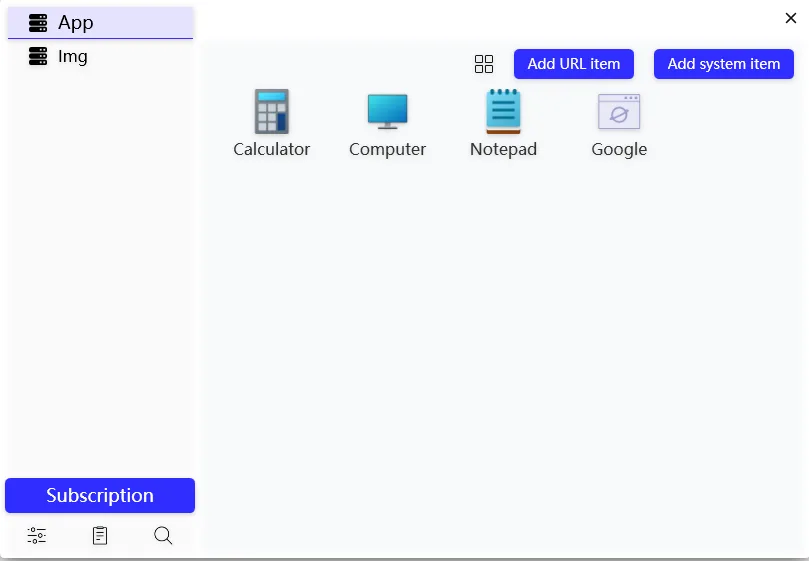The image size is (809, 561).
Task: Click the Add URL item button
Action: pyautogui.click(x=574, y=64)
